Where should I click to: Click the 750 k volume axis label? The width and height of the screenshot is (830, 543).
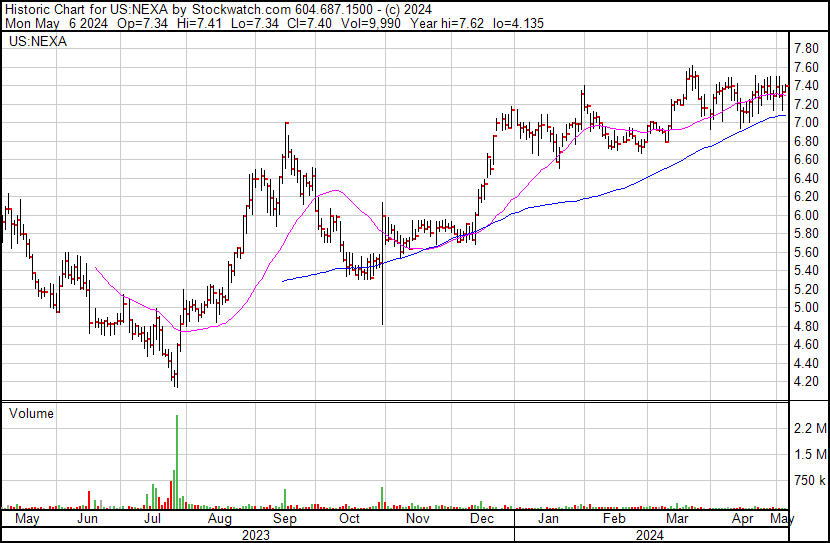(x=810, y=481)
